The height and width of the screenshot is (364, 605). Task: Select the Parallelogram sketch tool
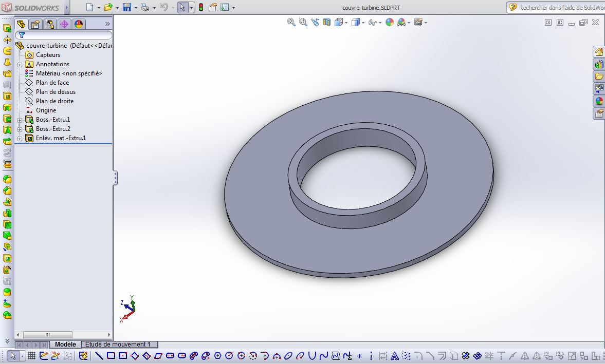[x=158, y=355]
